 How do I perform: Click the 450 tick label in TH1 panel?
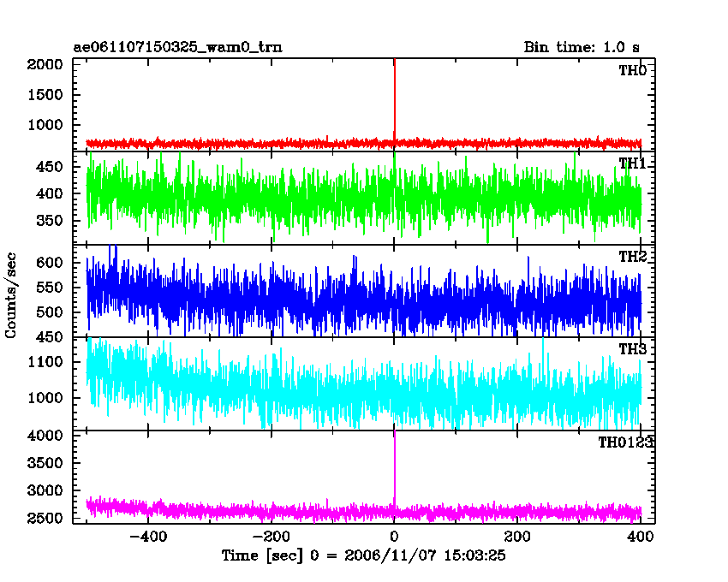click(x=49, y=166)
